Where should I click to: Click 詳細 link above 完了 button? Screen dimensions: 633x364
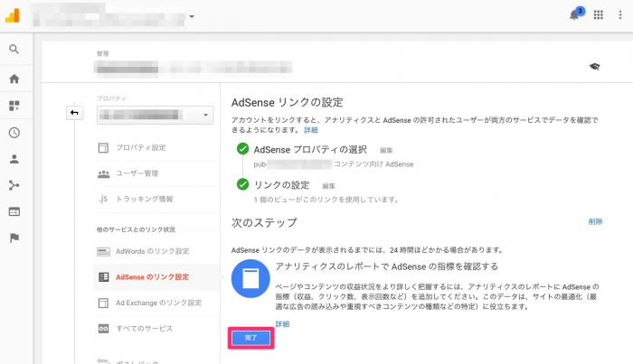282,323
